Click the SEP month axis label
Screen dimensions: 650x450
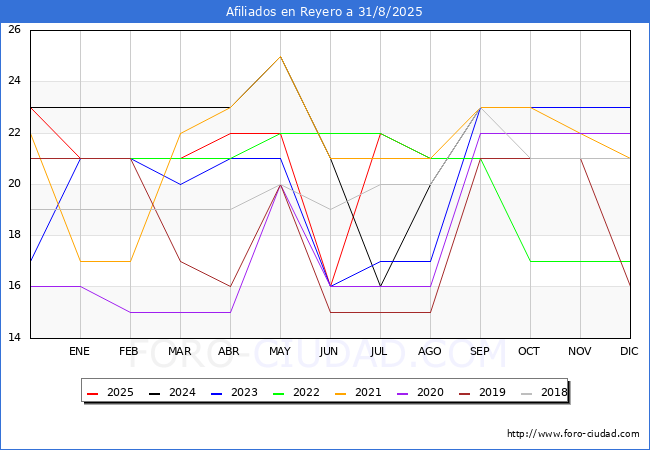pyautogui.click(x=480, y=352)
